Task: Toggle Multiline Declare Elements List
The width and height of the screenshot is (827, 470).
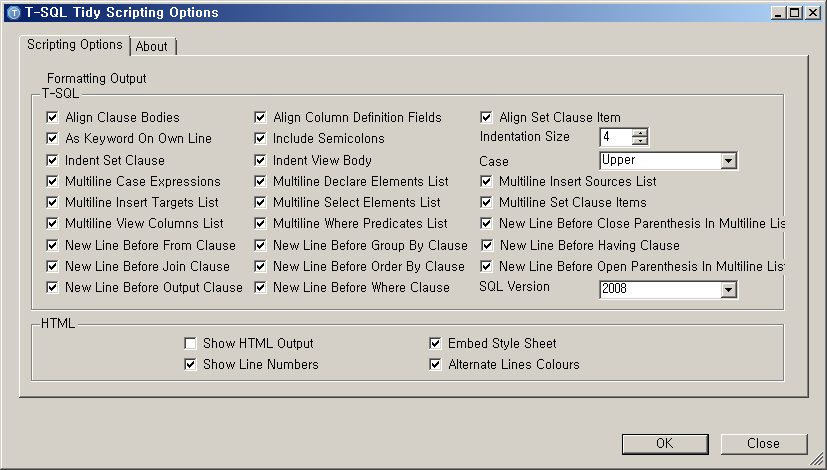Action: (x=260, y=181)
